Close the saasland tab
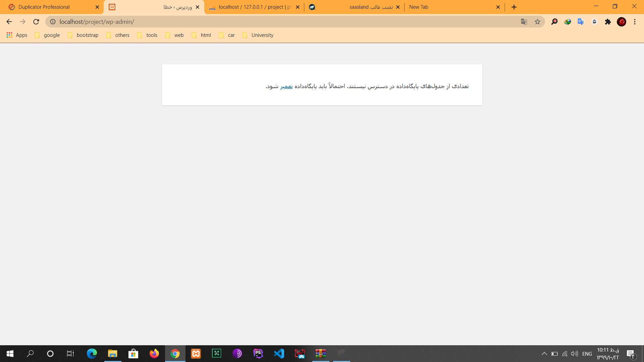Viewport: 644px width, 362px height. pos(398,7)
